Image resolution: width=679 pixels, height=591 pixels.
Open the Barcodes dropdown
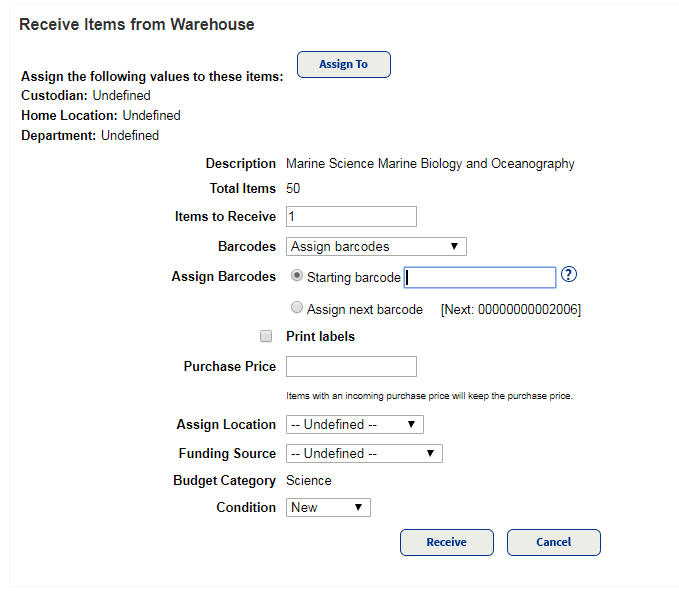tap(376, 246)
